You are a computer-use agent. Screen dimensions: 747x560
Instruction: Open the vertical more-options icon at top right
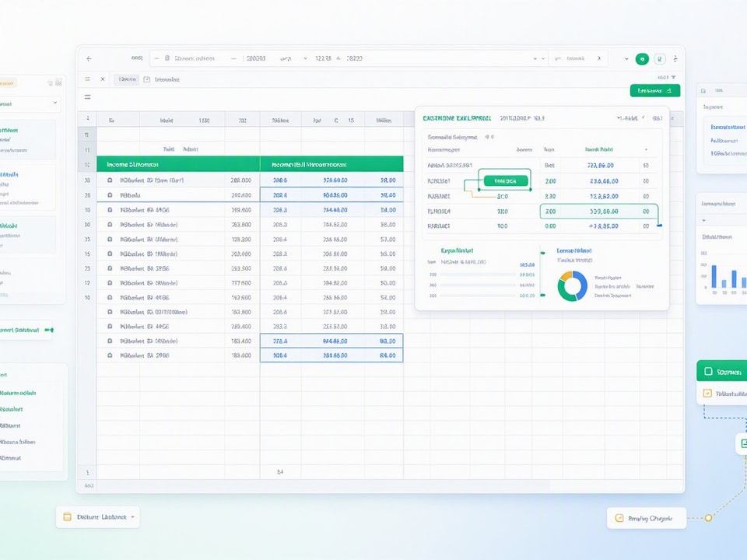[x=675, y=58]
